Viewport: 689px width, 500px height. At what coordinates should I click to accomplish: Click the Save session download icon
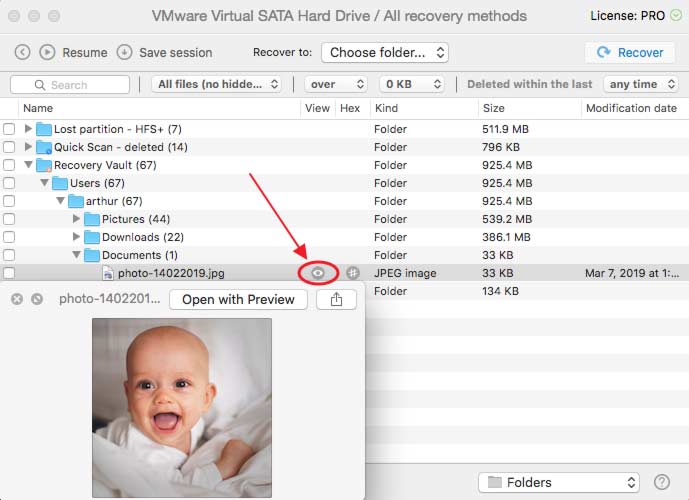[x=124, y=52]
